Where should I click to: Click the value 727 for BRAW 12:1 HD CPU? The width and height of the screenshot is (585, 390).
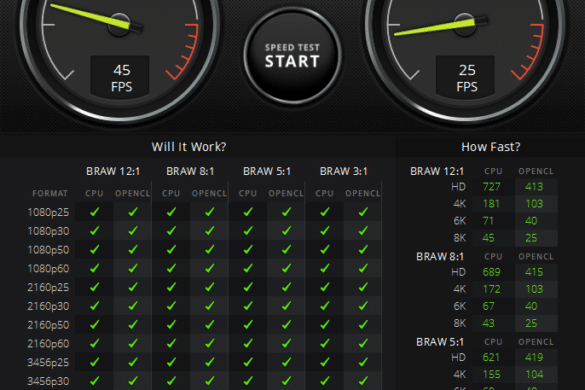click(491, 187)
